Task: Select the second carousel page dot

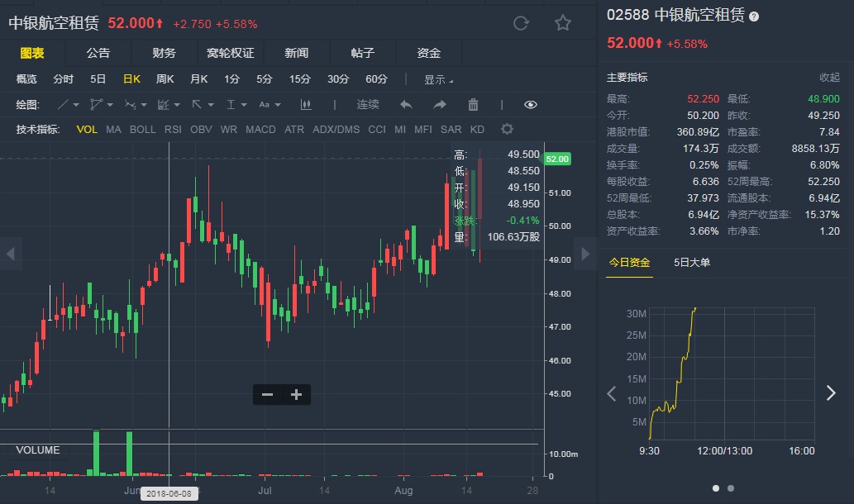Action: point(731,488)
